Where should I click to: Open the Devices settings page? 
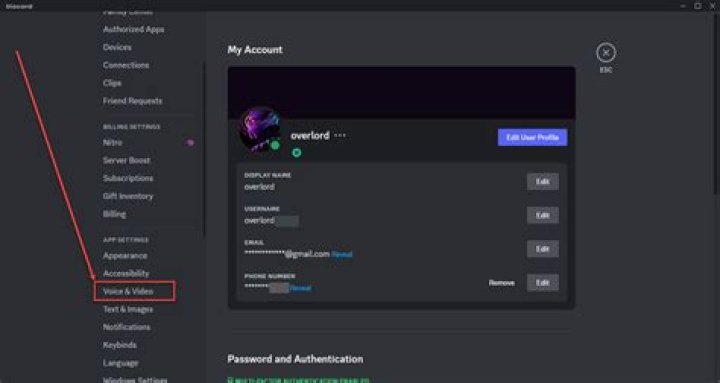[x=117, y=47]
